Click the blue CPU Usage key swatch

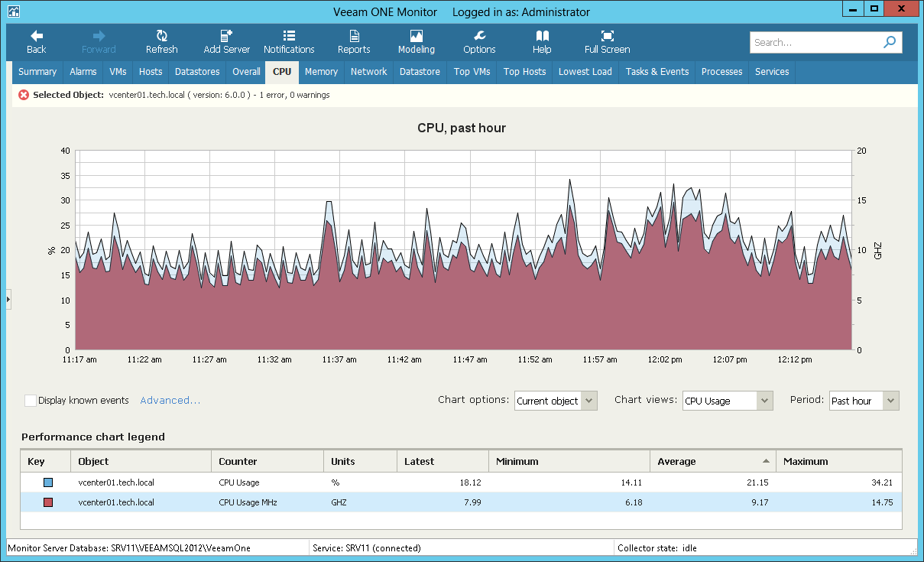pyautogui.click(x=48, y=482)
